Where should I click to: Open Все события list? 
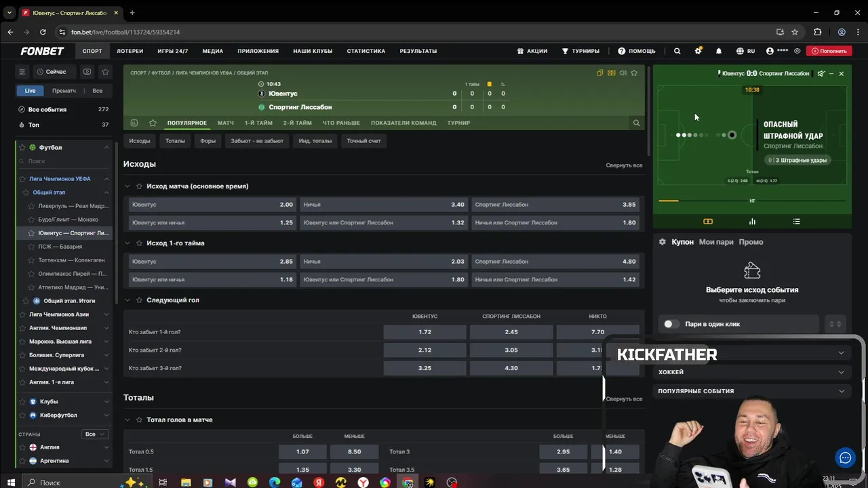[63, 109]
